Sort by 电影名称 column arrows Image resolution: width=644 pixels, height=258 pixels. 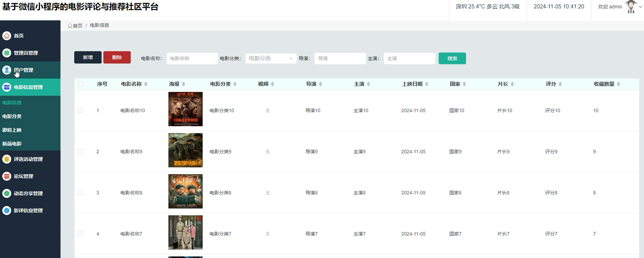coord(146,84)
